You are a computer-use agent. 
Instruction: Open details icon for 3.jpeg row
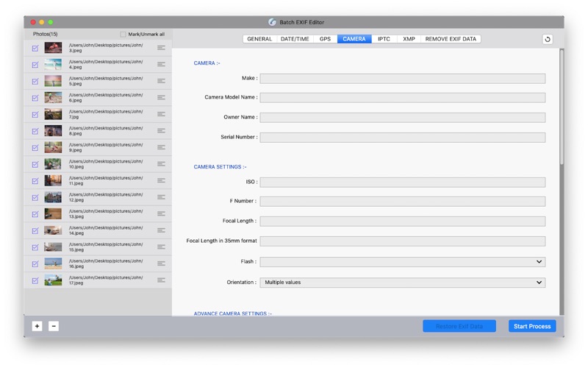click(161, 48)
